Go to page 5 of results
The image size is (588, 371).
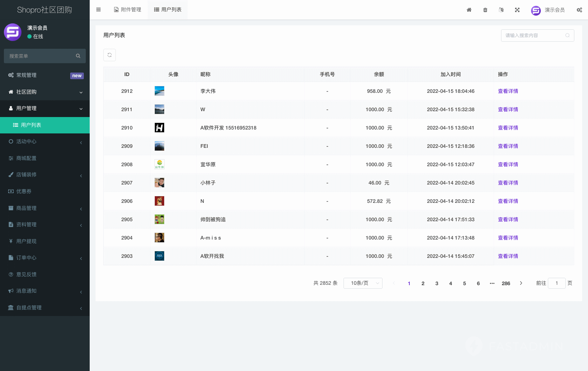click(464, 283)
